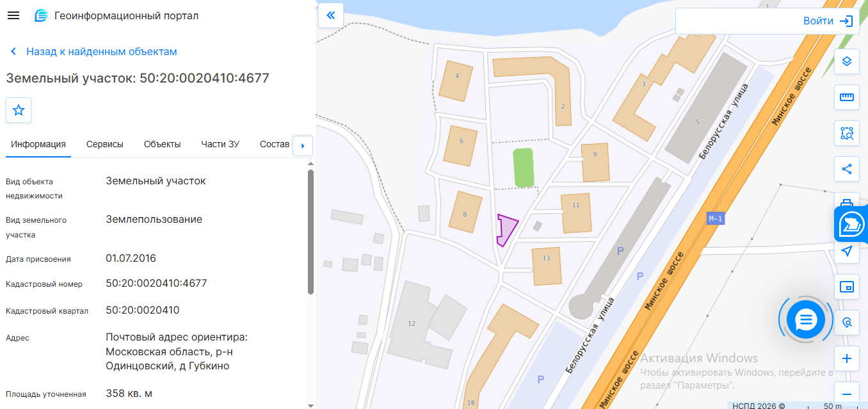The height and width of the screenshot is (409, 868).
Task: Zoom in the map with plus
Action: pos(847,358)
